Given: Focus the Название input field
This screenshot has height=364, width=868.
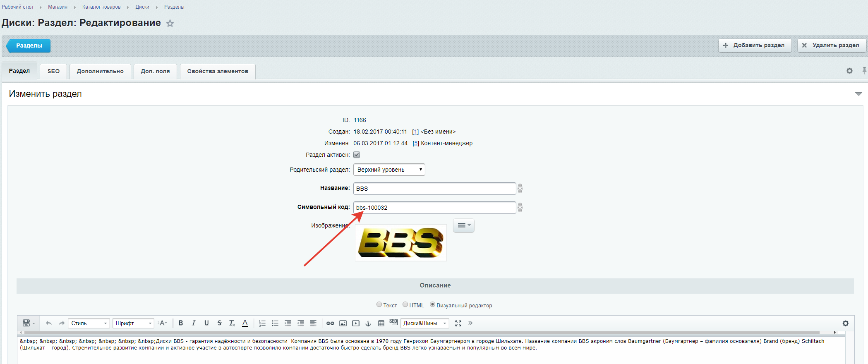Looking at the screenshot, I should 434,189.
